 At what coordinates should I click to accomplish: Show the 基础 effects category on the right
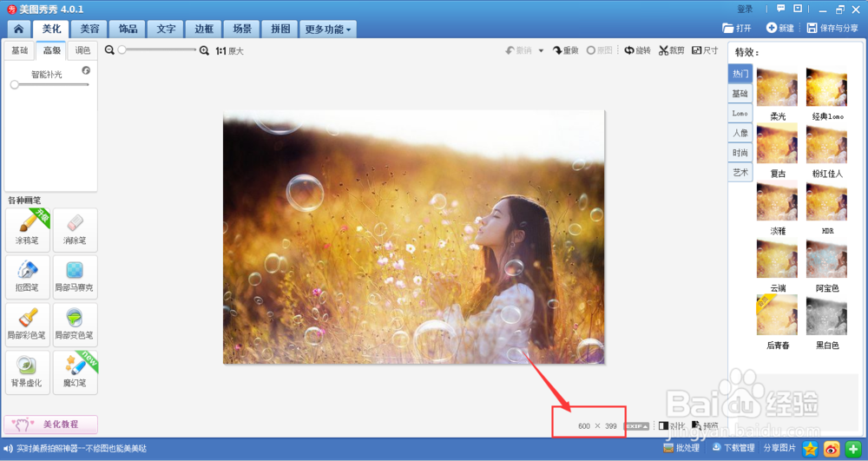pos(740,94)
